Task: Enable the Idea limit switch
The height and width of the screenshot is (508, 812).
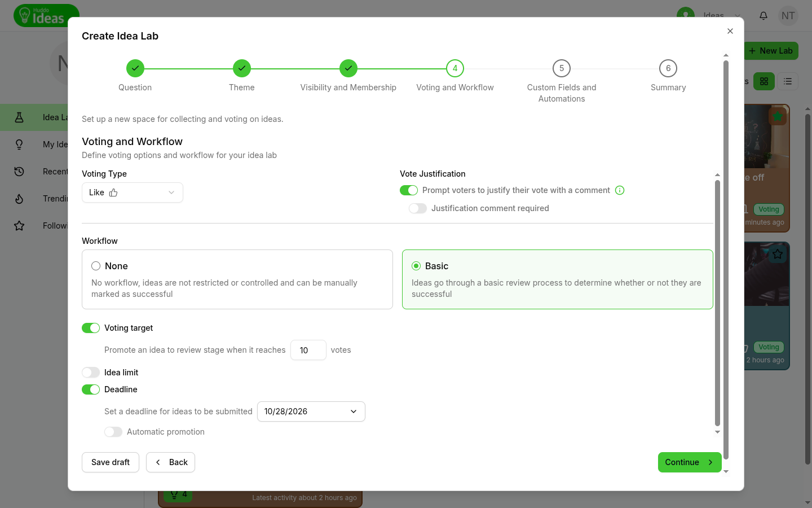Action: 91,373
